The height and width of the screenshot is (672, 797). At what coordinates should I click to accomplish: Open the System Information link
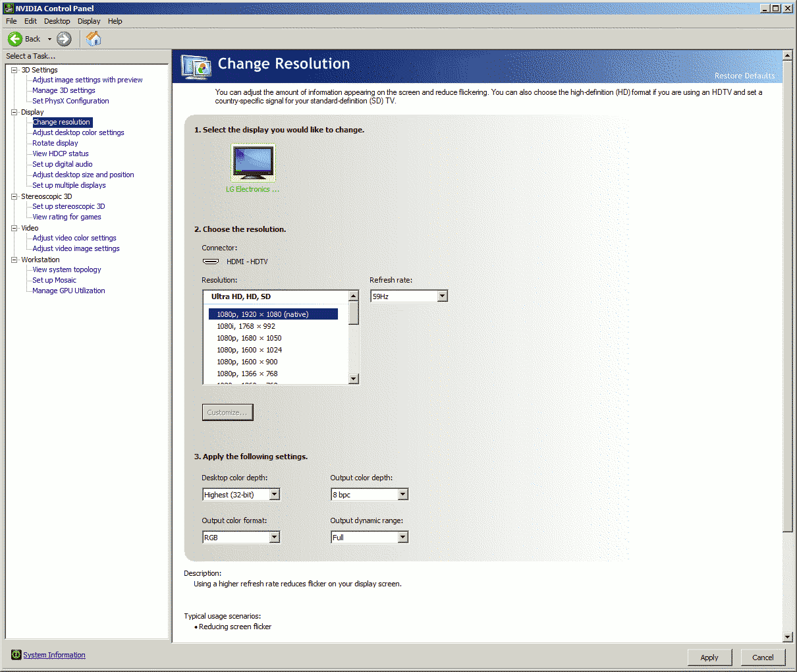tap(54, 655)
